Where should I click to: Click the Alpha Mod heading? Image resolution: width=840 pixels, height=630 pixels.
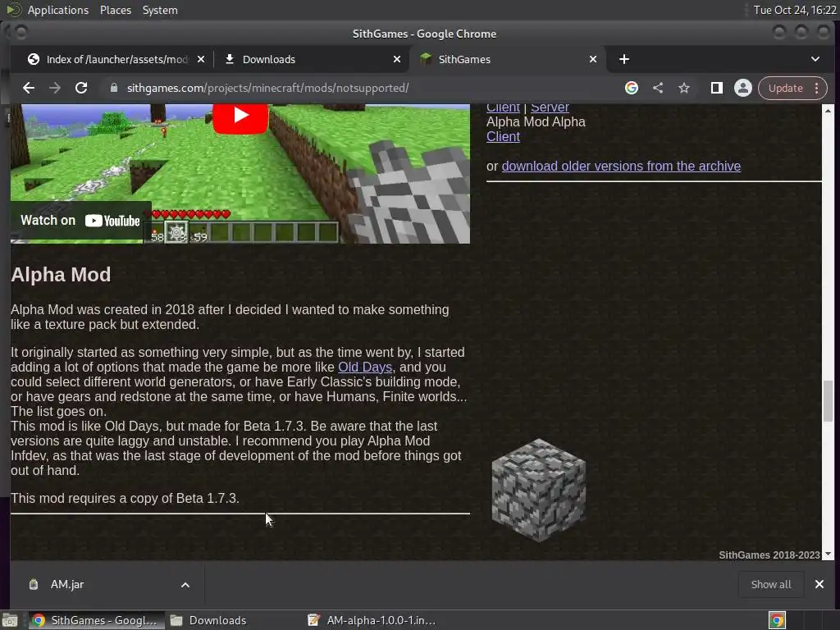coord(61,275)
